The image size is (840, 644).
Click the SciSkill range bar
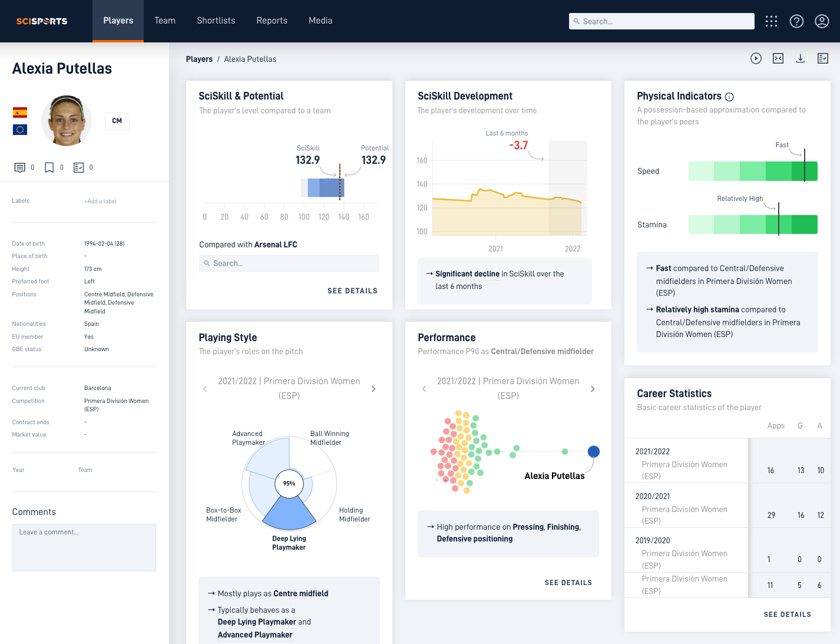pos(323,187)
